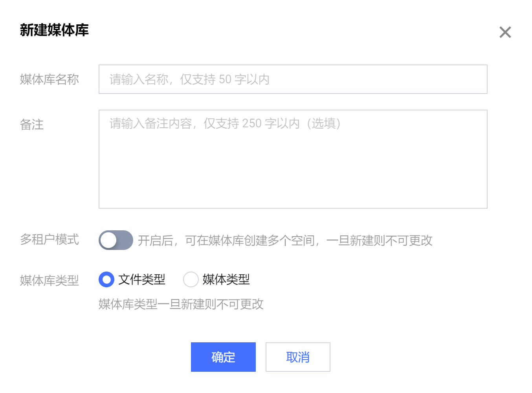Click the 媒体库类型 label

(50, 280)
